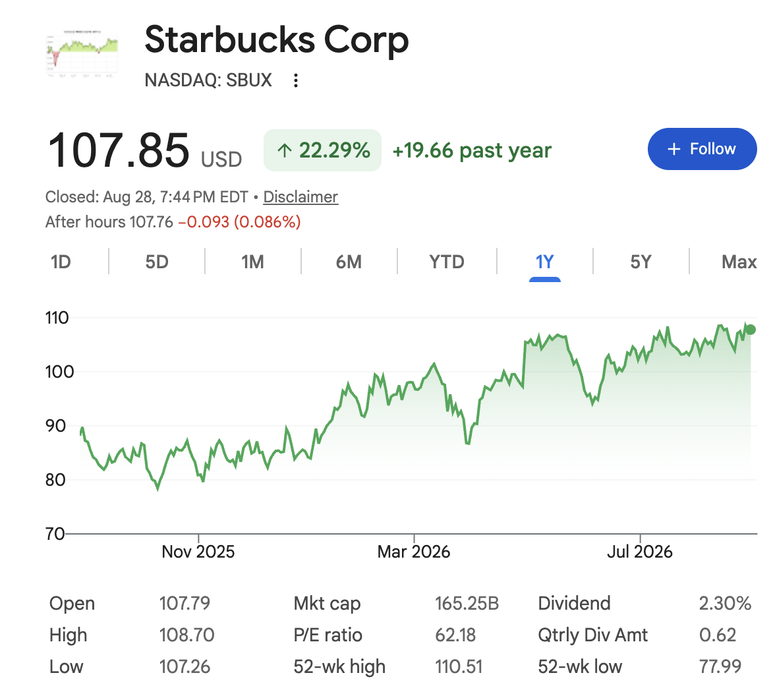The image size is (771, 700).
Task: Follow Starbucks Corp stock
Action: [702, 149]
